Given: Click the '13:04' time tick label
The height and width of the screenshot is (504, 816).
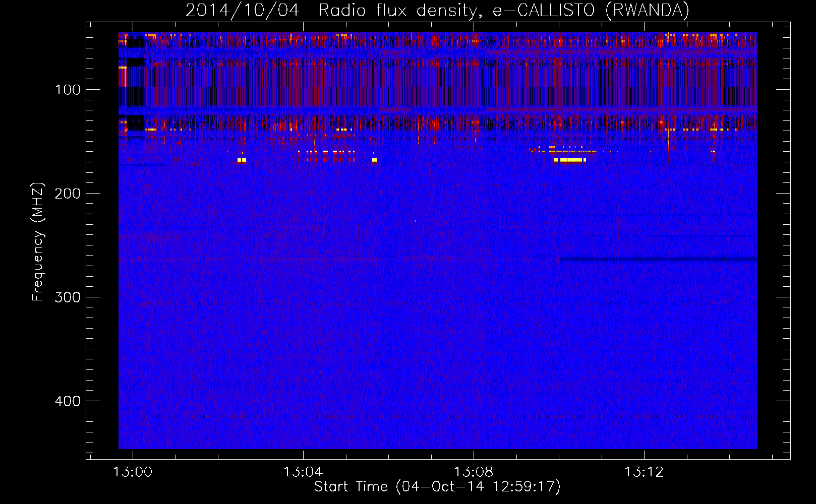Looking at the screenshot, I should (x=303, y=472).
